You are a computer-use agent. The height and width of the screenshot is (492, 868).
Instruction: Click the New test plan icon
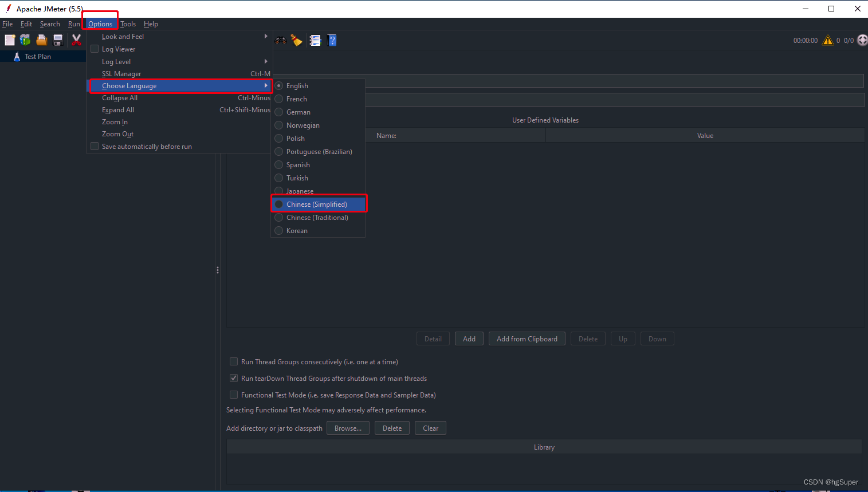click(x=10, y=40)
